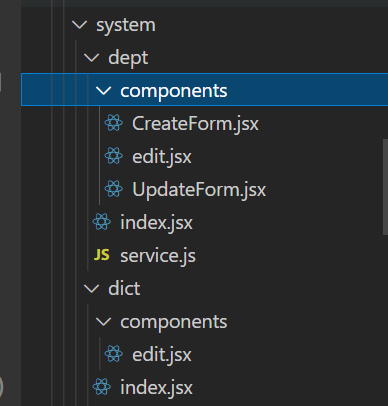This screenshot has height=406, width=388.
Task: Click the React icon beside dept index.jsx
Action: (102, 222)
